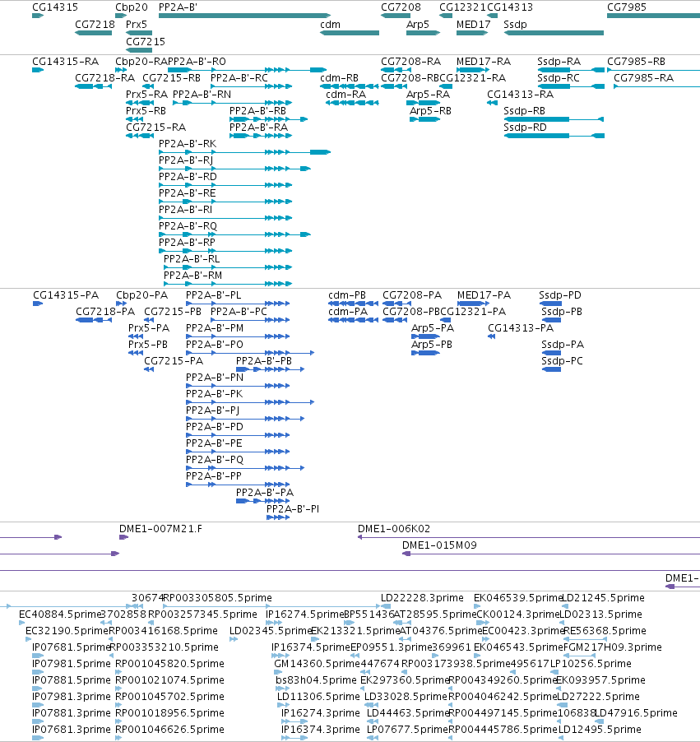Click protein CG14315-PA label
700x742 pixels.
pyautogui.click(x=66, y=294)
